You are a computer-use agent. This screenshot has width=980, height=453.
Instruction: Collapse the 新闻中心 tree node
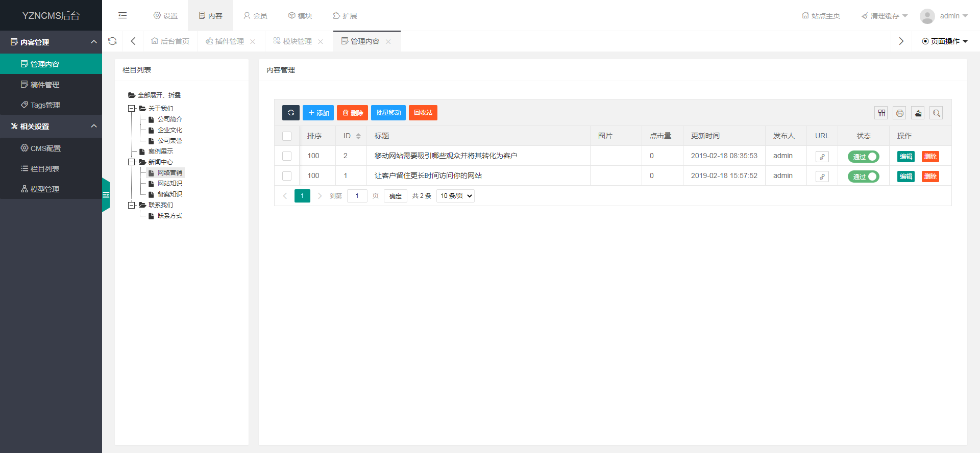pos(131,162)
